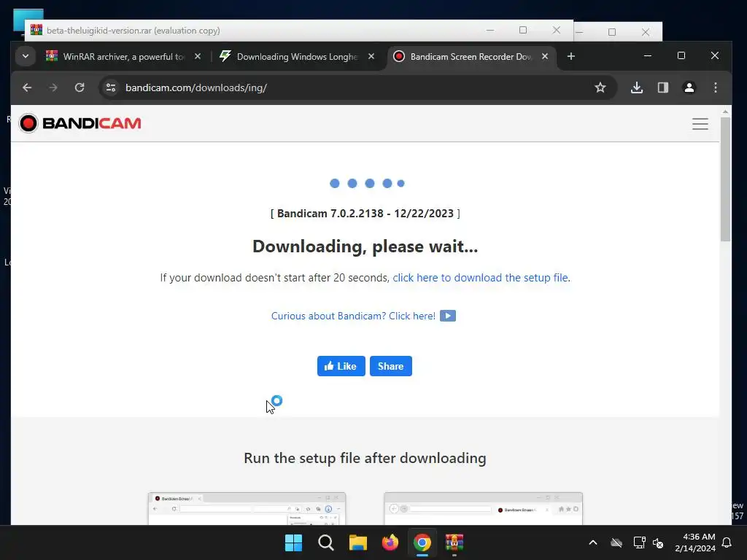The image size is (747, 560).
Task: Click the Bandicam logo
Action: click(80, 123)
